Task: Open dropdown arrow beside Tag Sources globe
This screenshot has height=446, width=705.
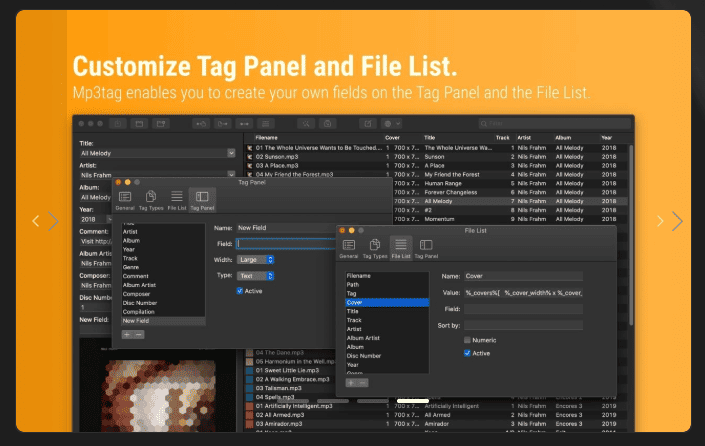Action: click(x=398, y=124)
